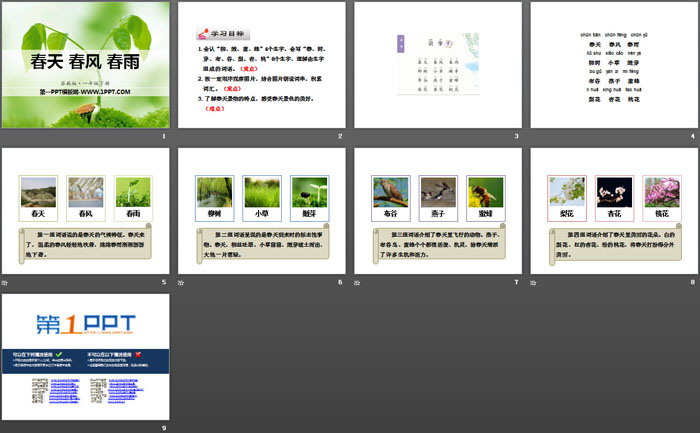Screen dimensions: 700x433
Task: Click the 嫩芽 seedling photo
Action: [308, 192]
